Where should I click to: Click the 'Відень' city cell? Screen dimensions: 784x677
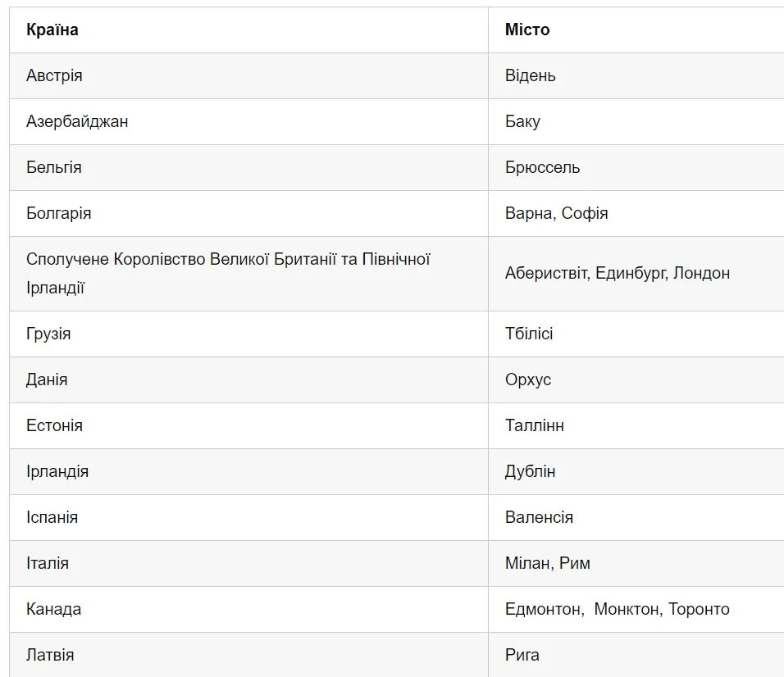tap(531, 75)
